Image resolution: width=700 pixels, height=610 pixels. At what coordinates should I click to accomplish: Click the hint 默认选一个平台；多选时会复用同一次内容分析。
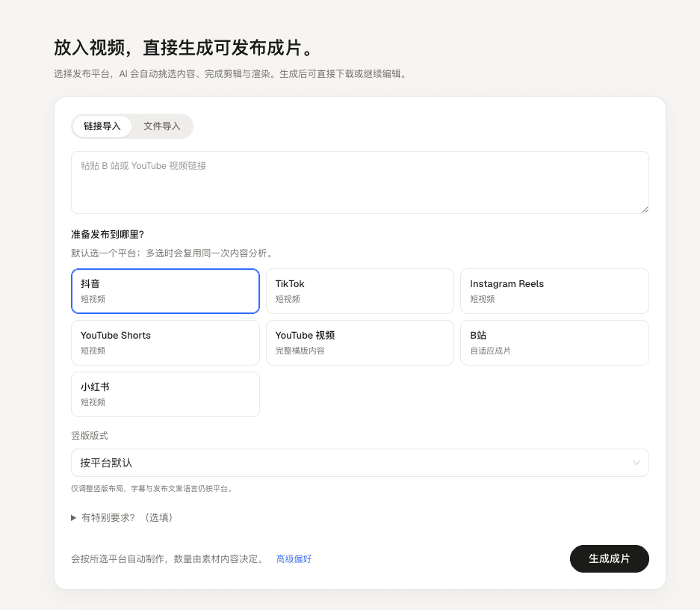pos(172,253)
